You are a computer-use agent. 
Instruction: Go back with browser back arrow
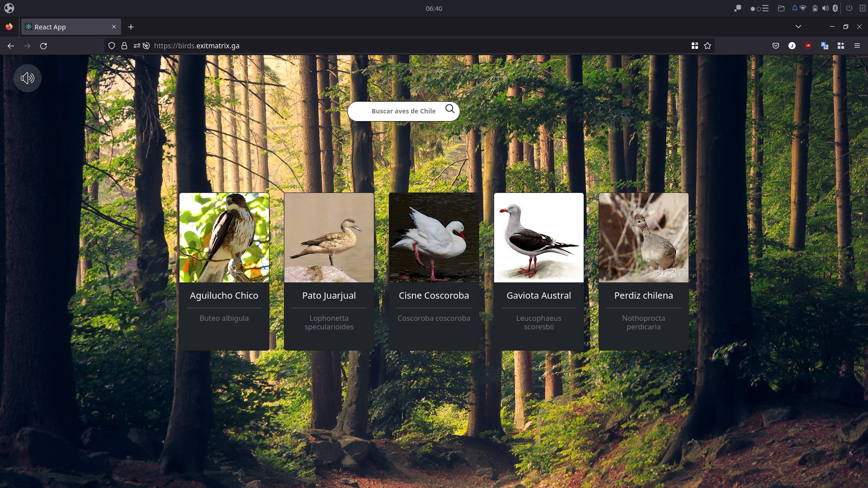(11, 46)
